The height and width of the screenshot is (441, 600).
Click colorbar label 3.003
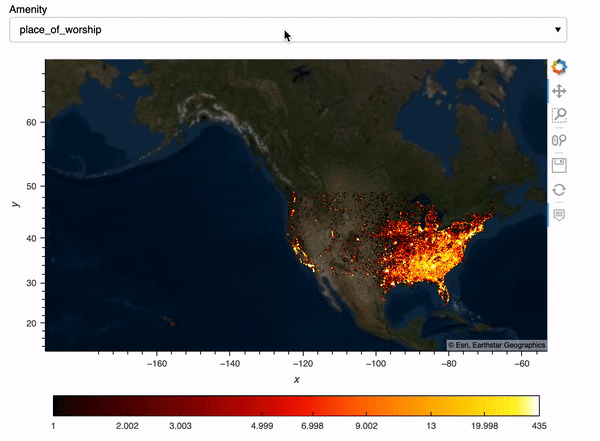[181, 426]
